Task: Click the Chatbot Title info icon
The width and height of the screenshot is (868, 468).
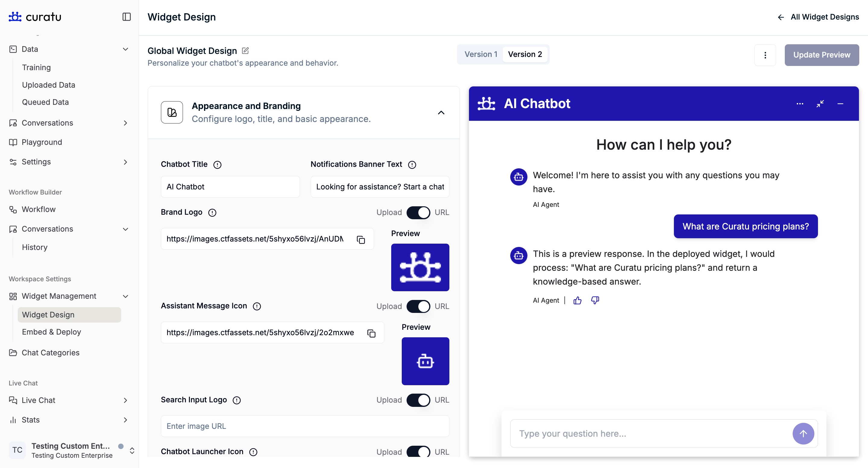Action: [x=217, y=165]
